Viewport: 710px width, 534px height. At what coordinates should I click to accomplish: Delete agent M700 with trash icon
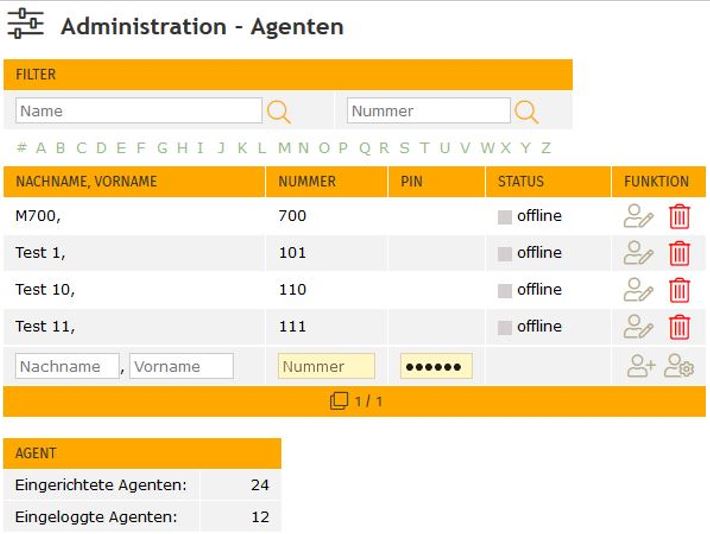[679, 216]
